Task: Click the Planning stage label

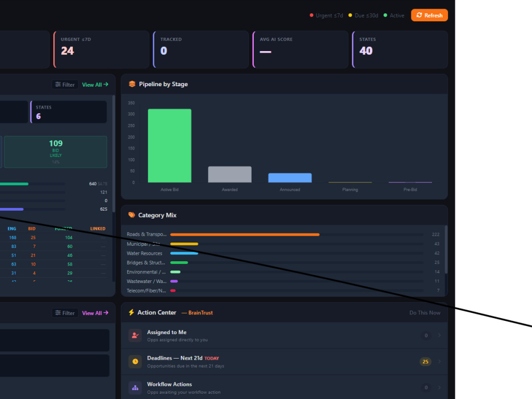Action: click(350, 190)
